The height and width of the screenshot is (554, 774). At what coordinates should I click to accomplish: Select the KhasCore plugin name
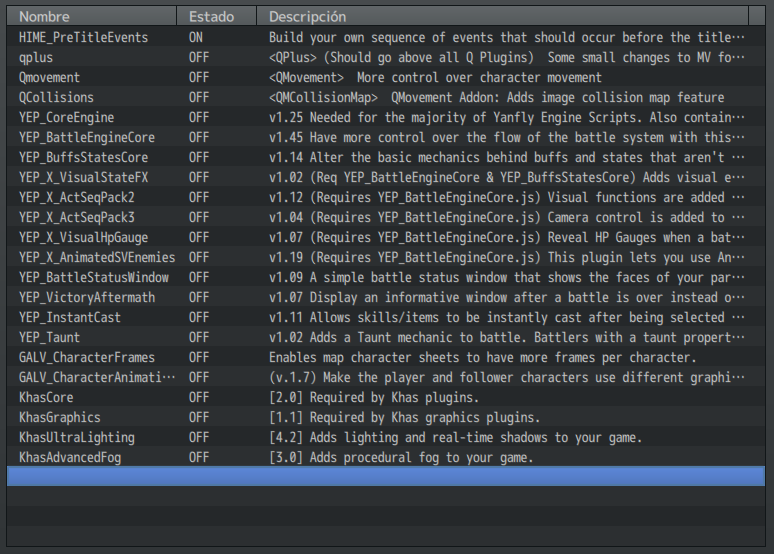[46, 397]
